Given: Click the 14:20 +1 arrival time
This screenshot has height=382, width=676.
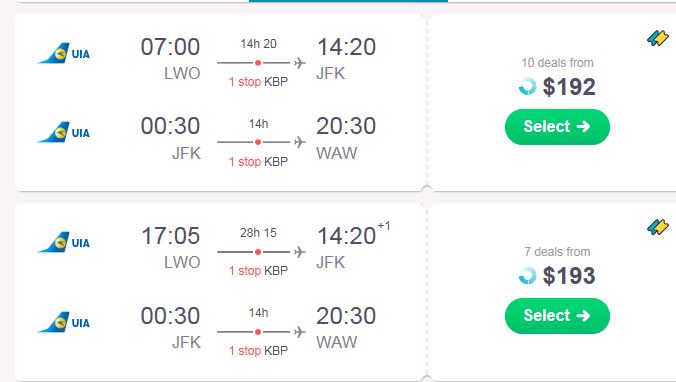Looking at the screenshot, I should (x=354, y=235).
